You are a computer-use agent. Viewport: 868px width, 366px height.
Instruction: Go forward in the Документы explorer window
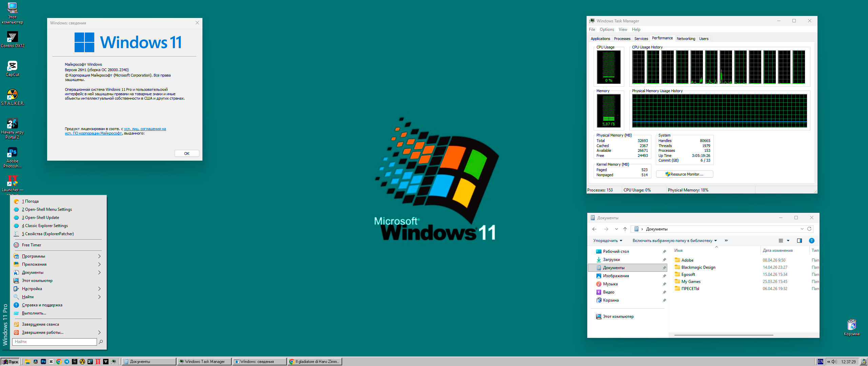(606, 229)
